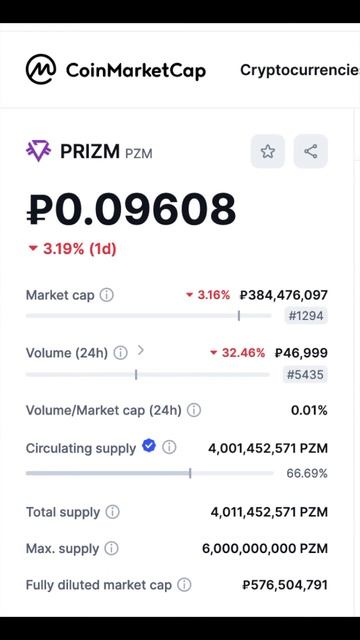Click the Circulating supply 66.69% progress bar
This screenshot has width=360, height=640.
(x=149, y=473)
